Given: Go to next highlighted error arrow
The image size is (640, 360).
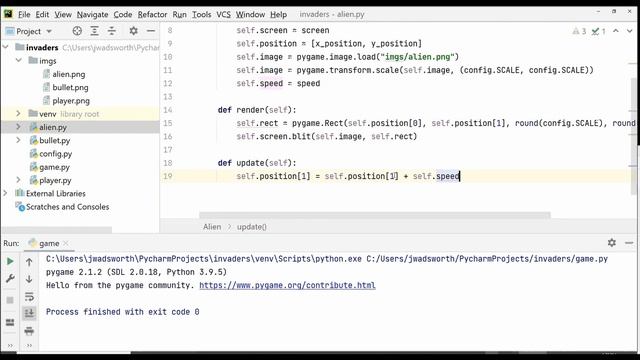Looking at the screenshot, I should [629, 31].
